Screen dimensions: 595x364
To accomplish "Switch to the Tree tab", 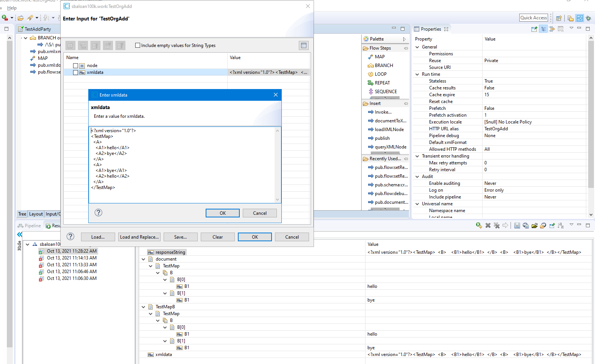I will click(22, 214).
